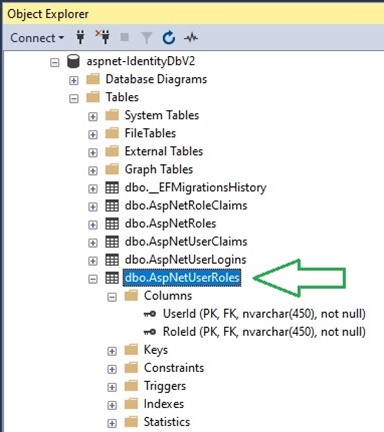This screenshot has height=432, width=384.
Task: Click the Graph Tables folder icon
Action: coord(112,169)
